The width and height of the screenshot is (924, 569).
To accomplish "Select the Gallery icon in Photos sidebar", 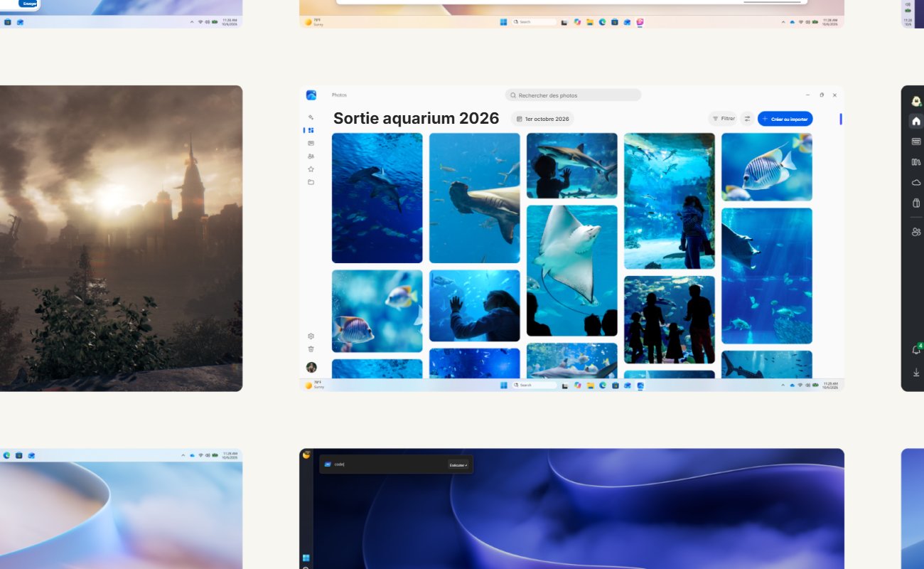I will 311,130.
